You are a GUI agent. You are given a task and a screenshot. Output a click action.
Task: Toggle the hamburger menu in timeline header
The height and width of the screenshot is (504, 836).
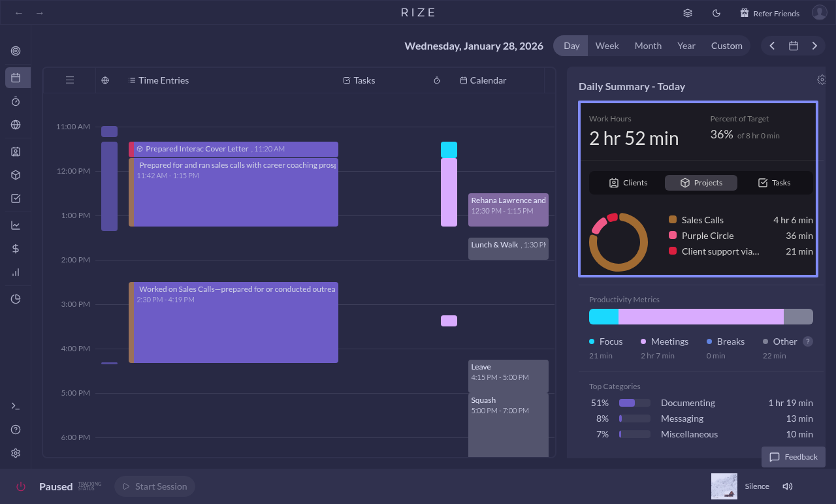tap(70, 80)
